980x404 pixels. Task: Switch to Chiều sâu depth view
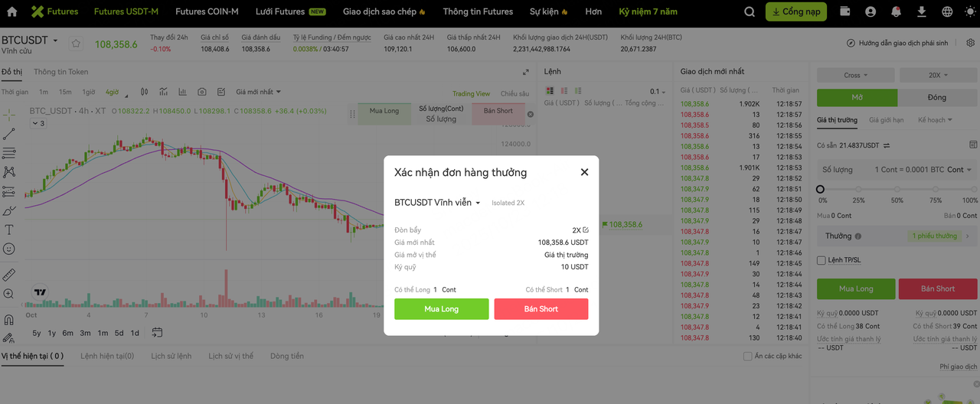(514, 93)
